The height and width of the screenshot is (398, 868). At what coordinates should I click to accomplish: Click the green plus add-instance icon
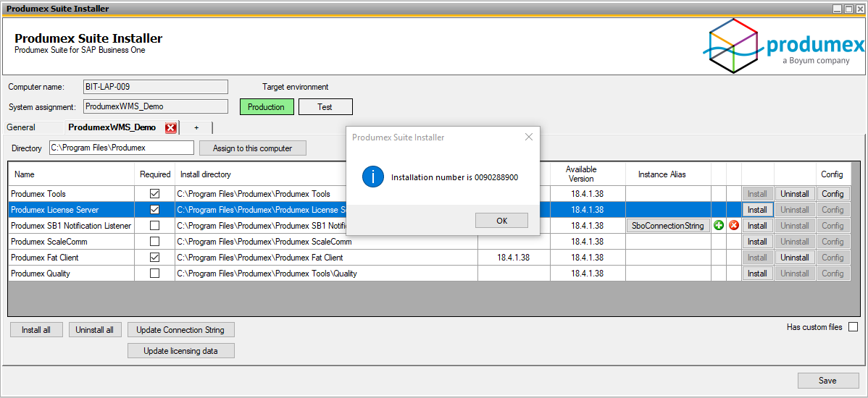(x=719, y=226)
